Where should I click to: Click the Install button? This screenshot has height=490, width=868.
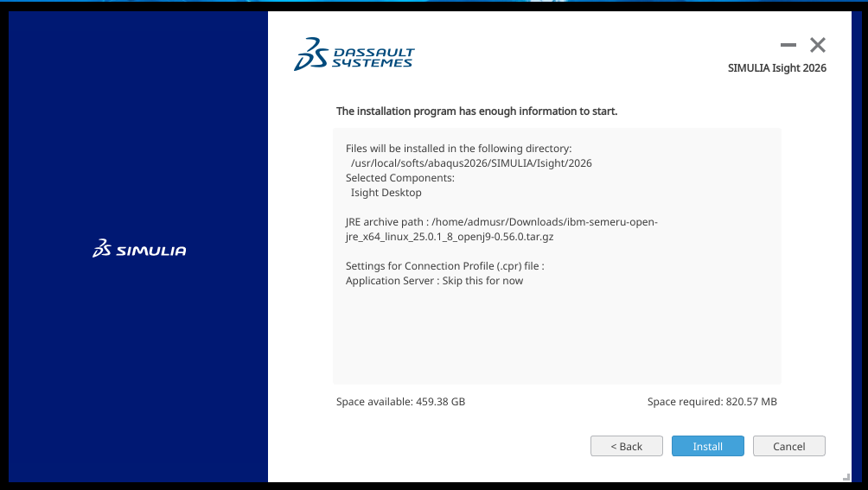click(707, 446)
